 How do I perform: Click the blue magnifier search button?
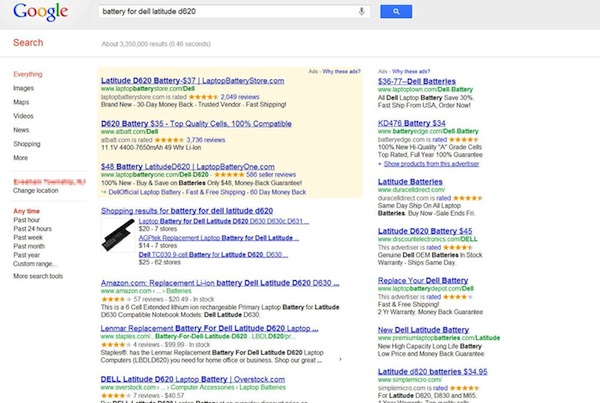pyautogui.click(x=396, y=11)
